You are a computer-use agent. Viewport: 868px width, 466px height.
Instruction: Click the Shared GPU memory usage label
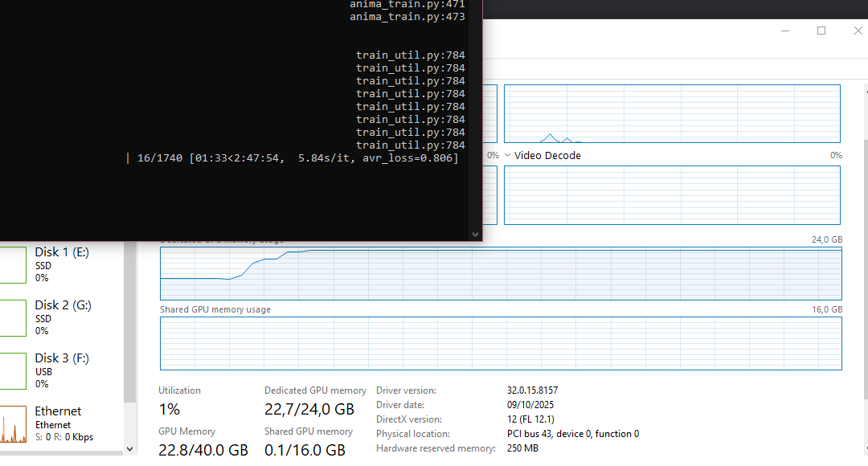(215, 309)
